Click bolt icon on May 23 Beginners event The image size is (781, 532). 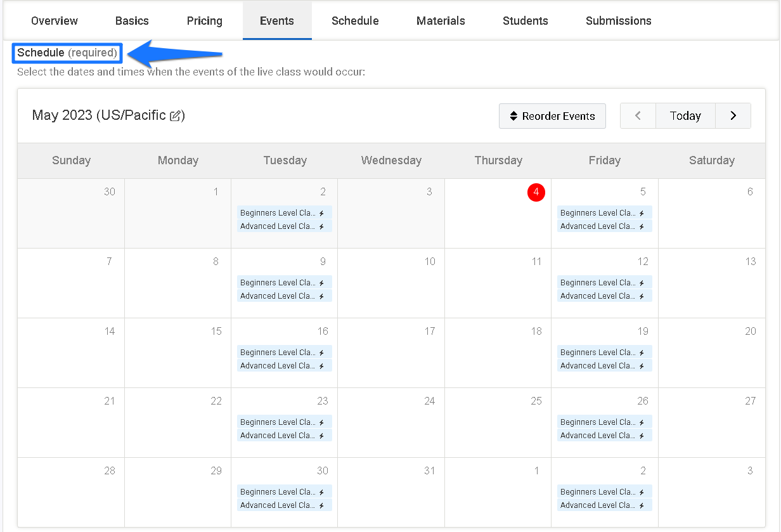click(x=321, y=422)
